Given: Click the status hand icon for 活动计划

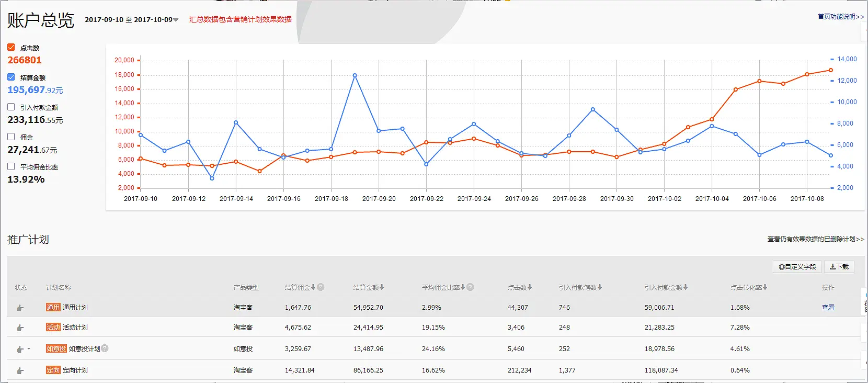Looking at the screenshot, I should pos(20,328).
